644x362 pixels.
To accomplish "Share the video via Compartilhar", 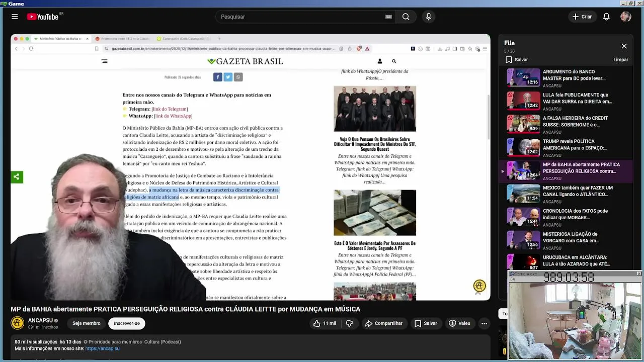I will point(384,323).
